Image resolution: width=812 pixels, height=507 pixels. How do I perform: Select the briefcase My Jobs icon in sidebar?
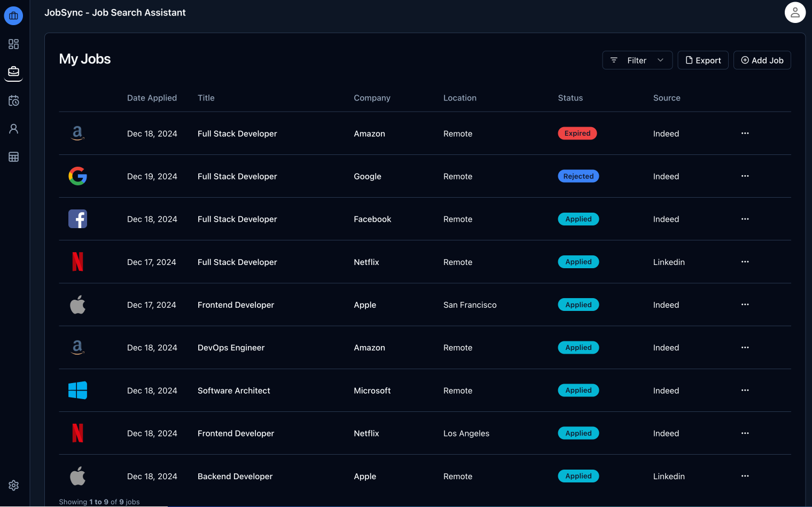13,72
